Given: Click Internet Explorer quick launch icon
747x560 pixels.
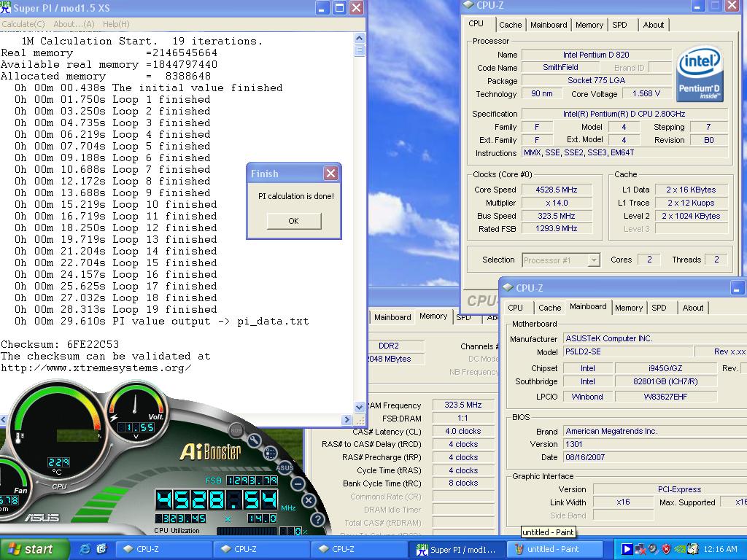Looking at the screenshot, I should [x=85, y=549].
